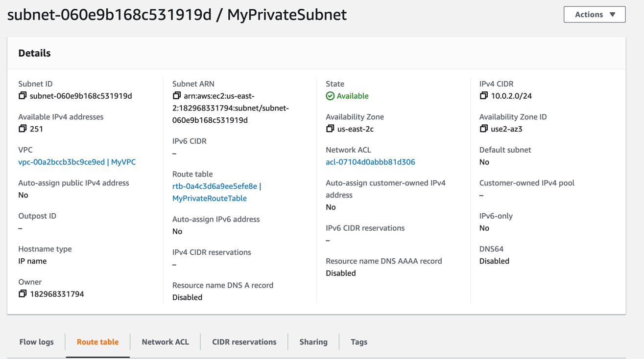Switch to the Network ACL tab
644x359 pixels.
point(166,342)
